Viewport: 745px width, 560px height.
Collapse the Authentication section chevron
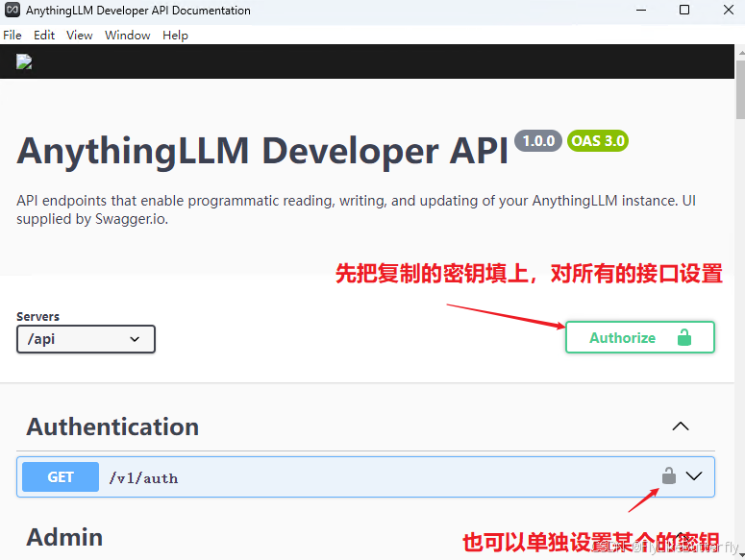click(x=681, y=426)
